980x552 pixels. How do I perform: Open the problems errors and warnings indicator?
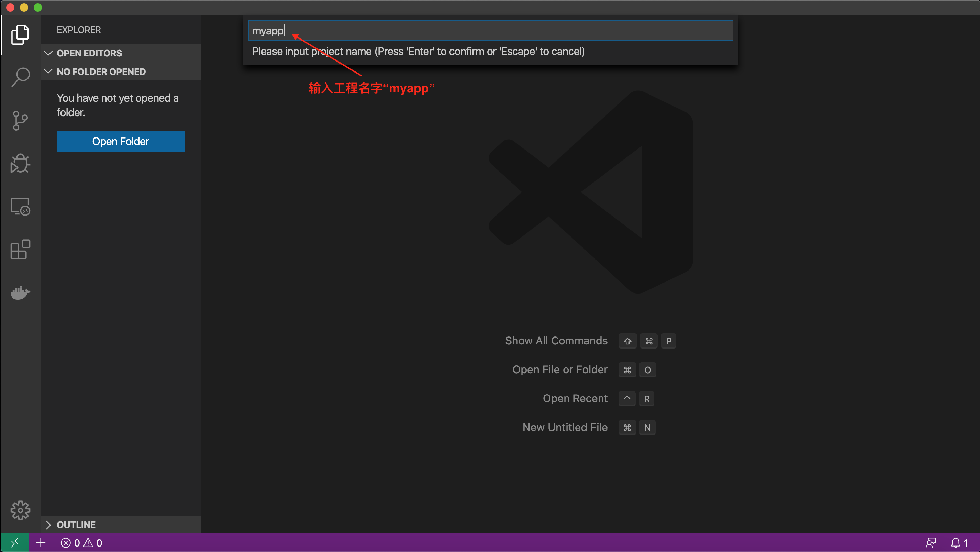81,542
